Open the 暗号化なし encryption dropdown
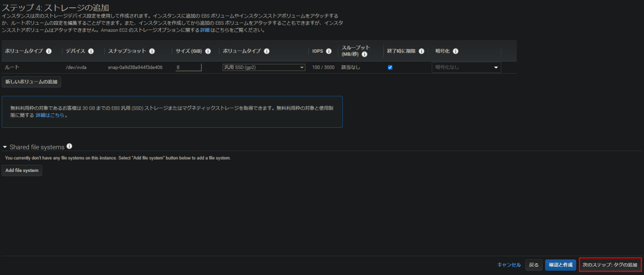The width and height of the screenshot is (644, 275). point(466,67)
